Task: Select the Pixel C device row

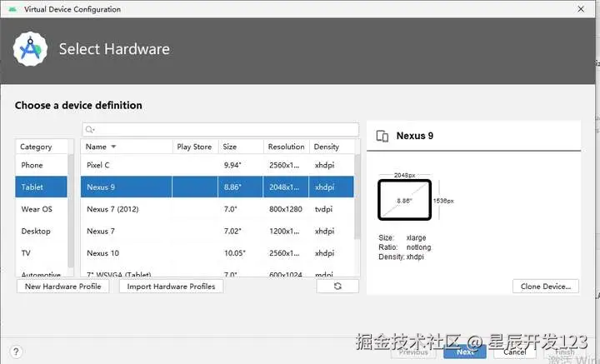Action: pos(217,165)
